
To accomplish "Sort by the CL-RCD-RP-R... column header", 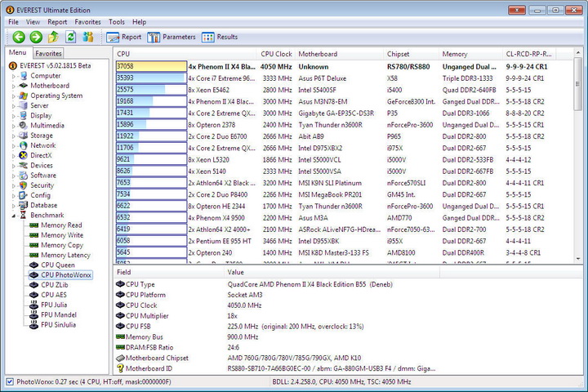I will coord(528,54).
